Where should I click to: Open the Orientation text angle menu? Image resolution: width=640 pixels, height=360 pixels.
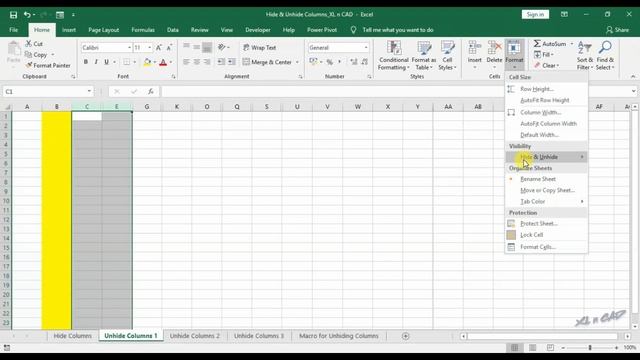(223, 48)
